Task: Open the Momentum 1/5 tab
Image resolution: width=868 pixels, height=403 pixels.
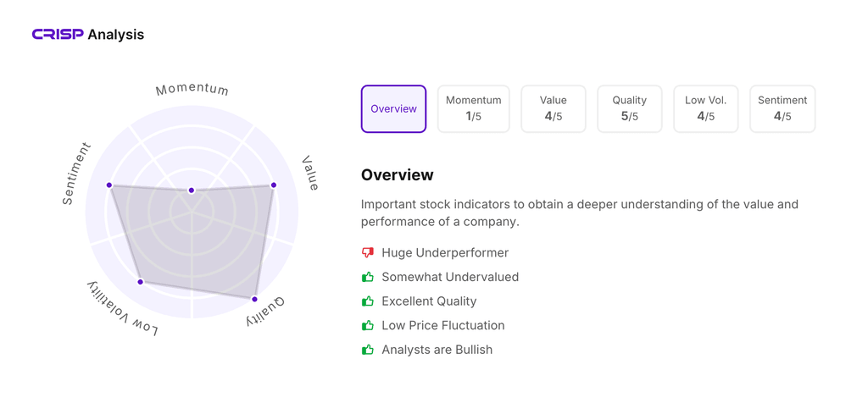Action: (473, 109)
